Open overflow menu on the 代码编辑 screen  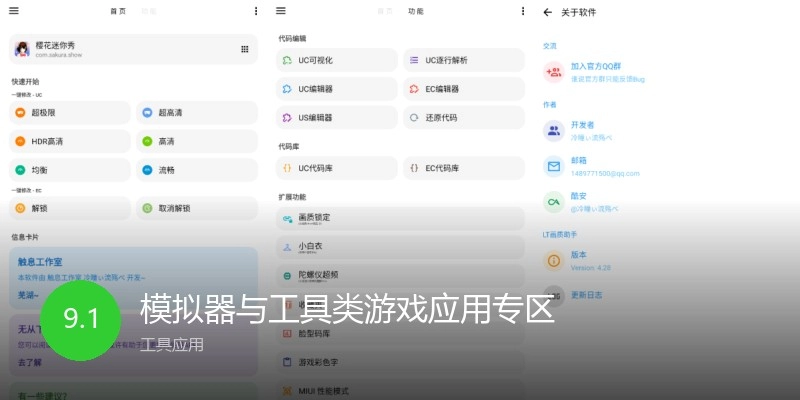[x=522, y=11]
